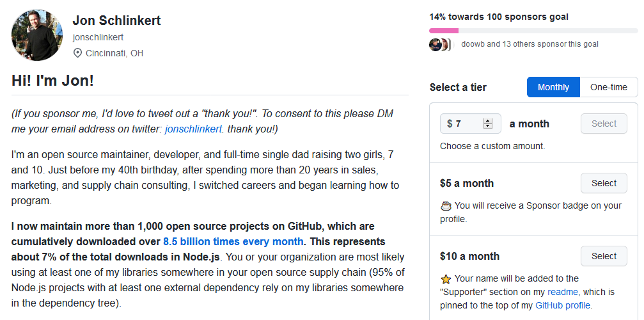Increase custom amount with stepper up arrow
The height and width of the screenshot is (320, 644).
pyautogui.click(x=487, y=121)
